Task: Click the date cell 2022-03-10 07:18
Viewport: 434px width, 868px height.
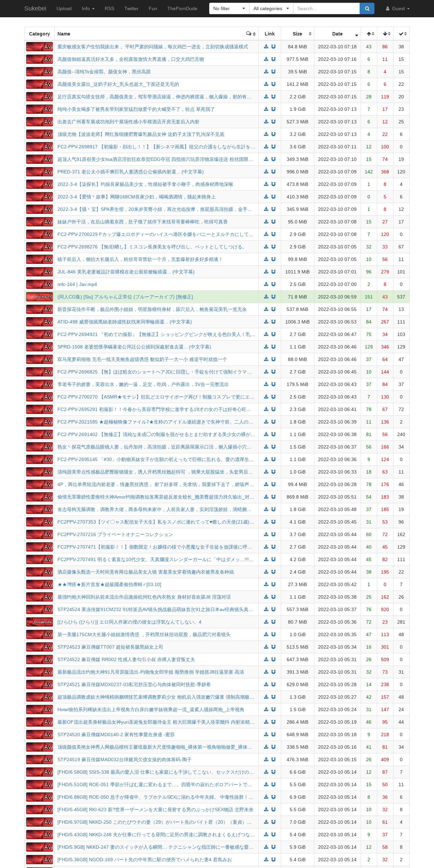Action: [x=337, y=47]
